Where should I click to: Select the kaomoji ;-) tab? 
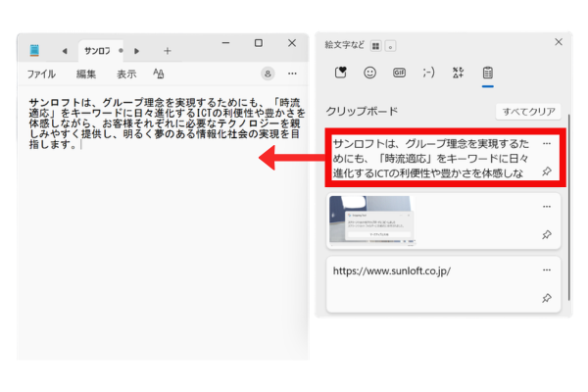[428, 73]
